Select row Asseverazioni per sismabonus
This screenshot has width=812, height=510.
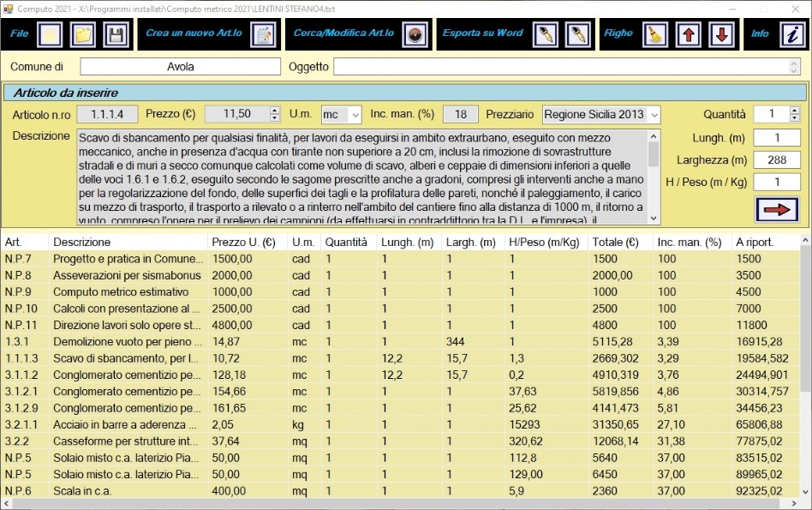(x=400, y=275)
